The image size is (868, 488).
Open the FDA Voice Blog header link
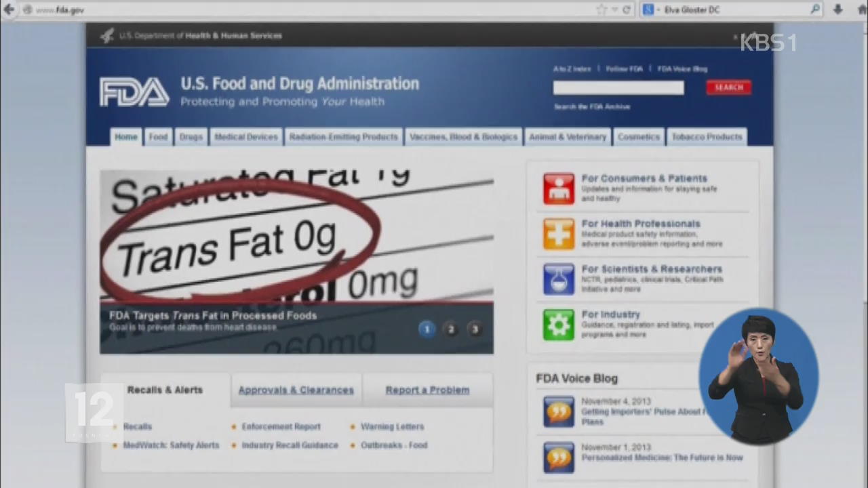(682, 69)
